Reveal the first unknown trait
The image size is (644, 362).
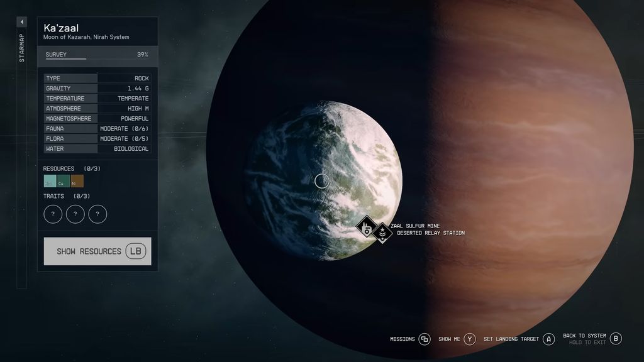coord(53,214)
